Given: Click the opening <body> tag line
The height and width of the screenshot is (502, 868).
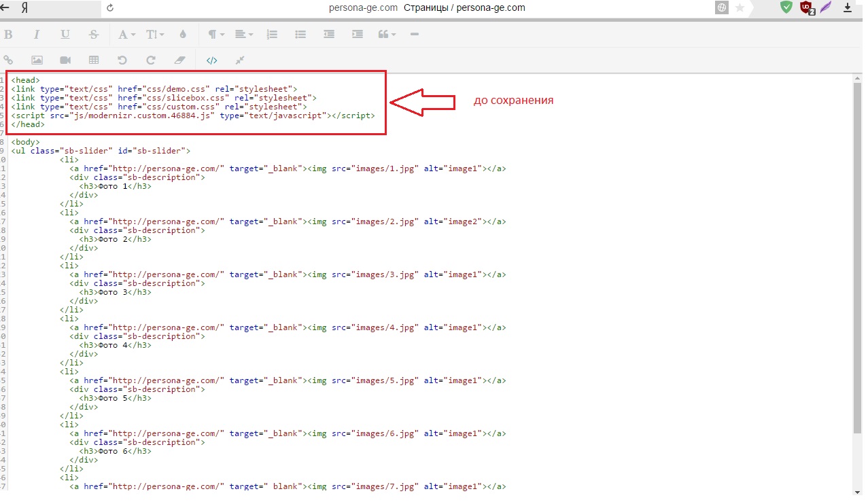Looking at the screenshot, I should (26, 142).
